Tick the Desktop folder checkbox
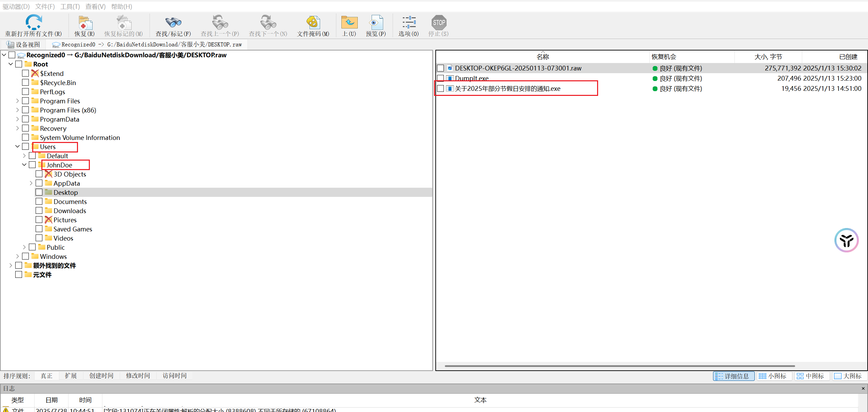Viewport: 868px width, 412px height. tap(39, 192)
